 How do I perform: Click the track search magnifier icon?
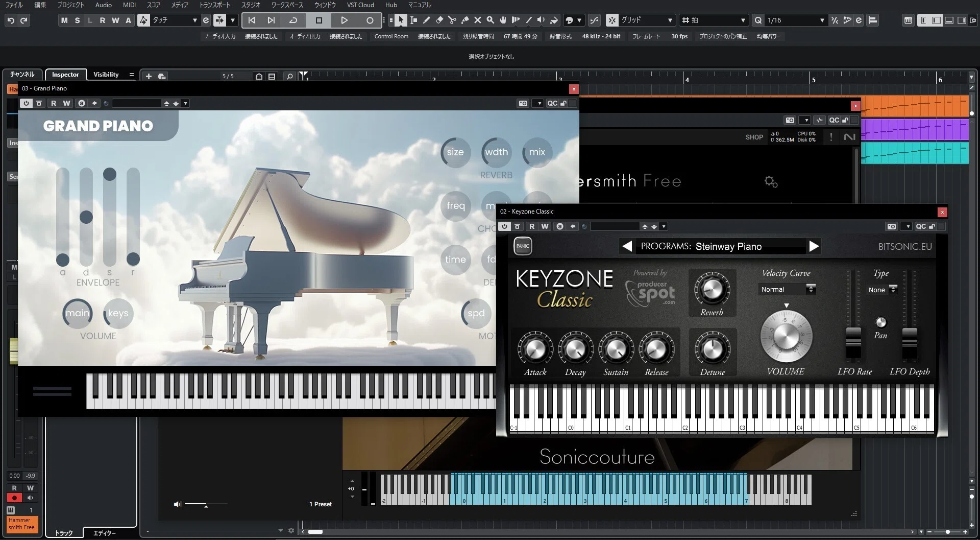coord(289,76)
